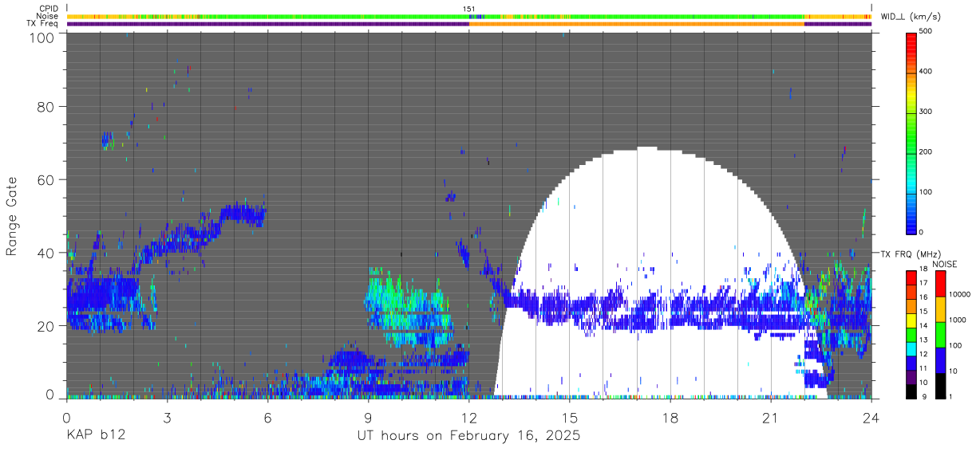980x452 pixels.
Task: Click the 80 range gate tick label
Action: coord(46,107)
